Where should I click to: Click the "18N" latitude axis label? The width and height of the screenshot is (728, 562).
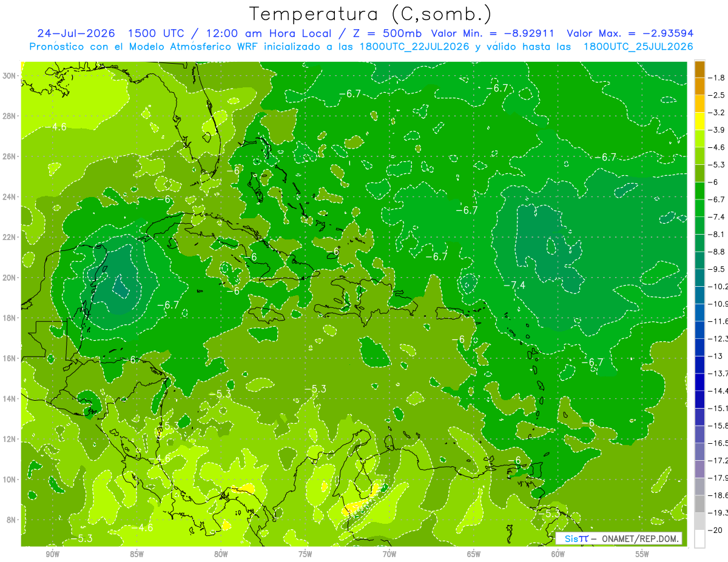coord(10,318)
